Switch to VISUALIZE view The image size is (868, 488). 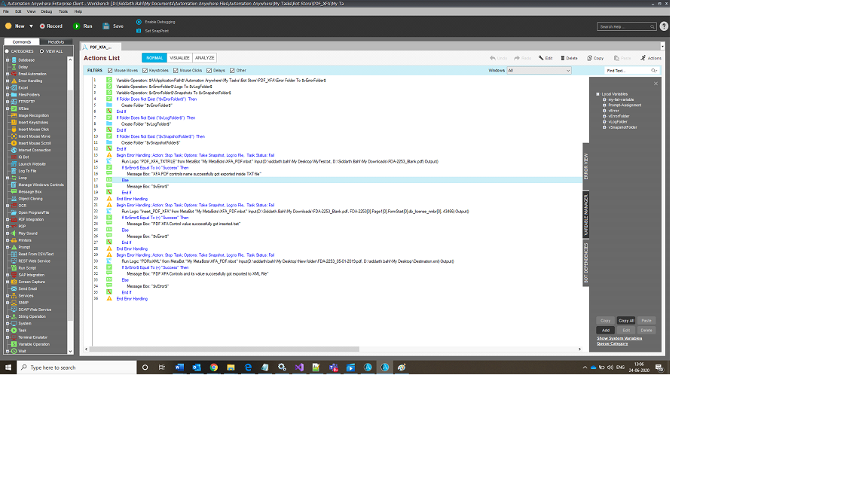pos(179,57)
